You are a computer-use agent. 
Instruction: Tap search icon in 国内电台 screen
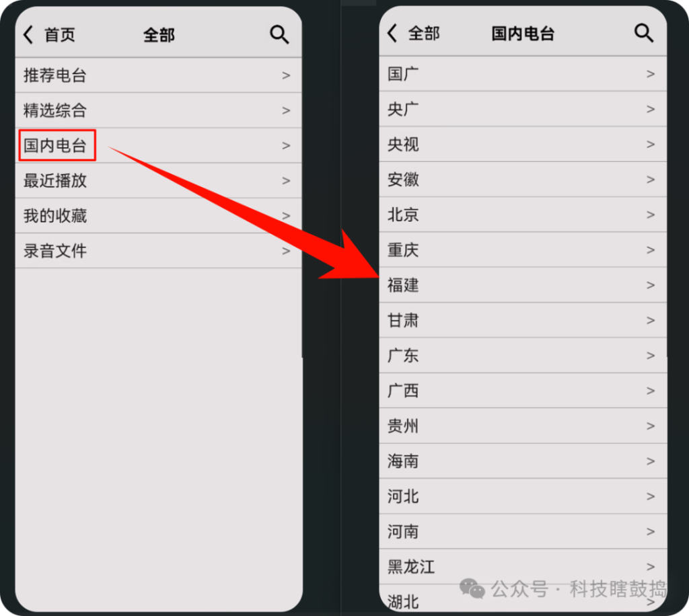pos(644,33)
